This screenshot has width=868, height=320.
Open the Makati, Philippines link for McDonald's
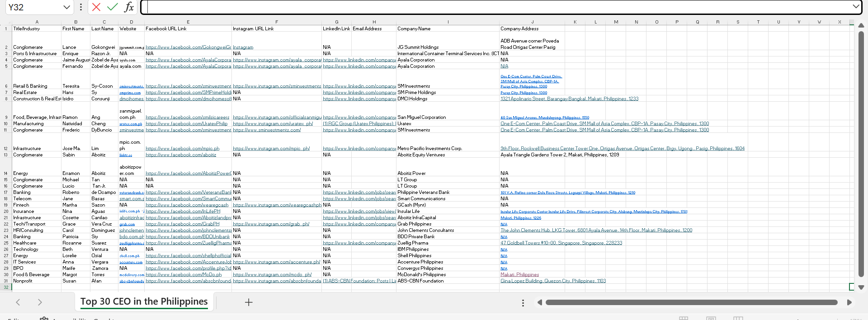pos(519,274)
